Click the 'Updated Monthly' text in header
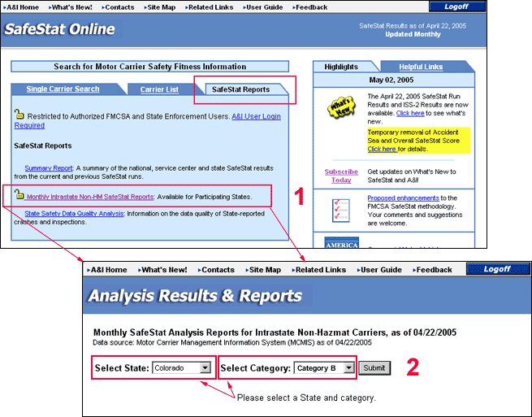The image size is (532, 417). click(x=413, y=34)
